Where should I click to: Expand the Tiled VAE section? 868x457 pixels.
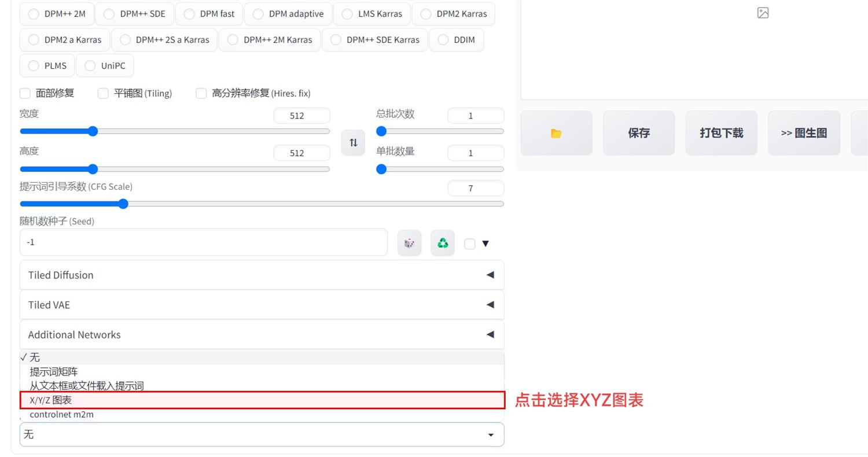point(262,305)
